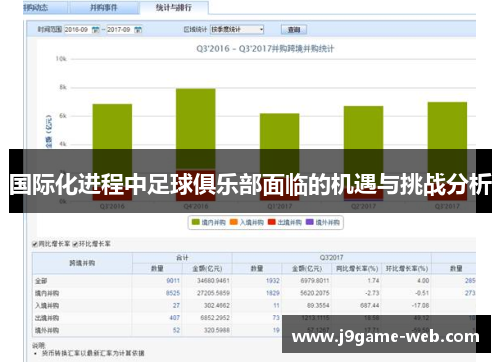Click the total amount 34680.9461
This screenshot has height=362, width=500.
tap(213, 281)
